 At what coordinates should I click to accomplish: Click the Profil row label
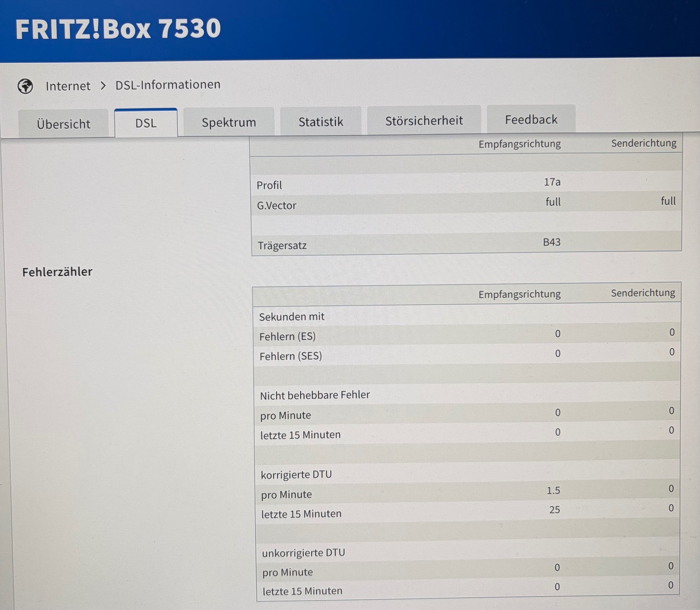click(x=269, y=185)
